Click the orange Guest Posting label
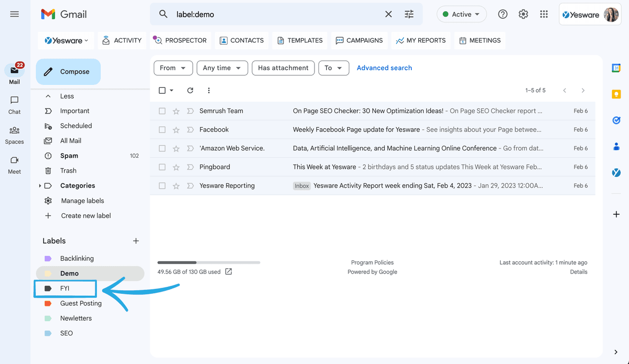 coord(81,304)
